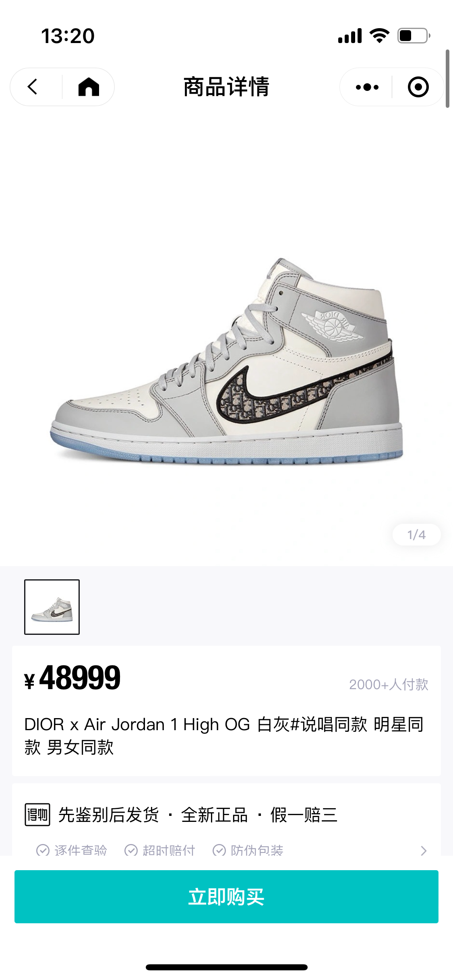The height and width of the screenshot is (980, 453).
Task: Tap the main Dior Jordan product image
Action: tap(226, 361)
